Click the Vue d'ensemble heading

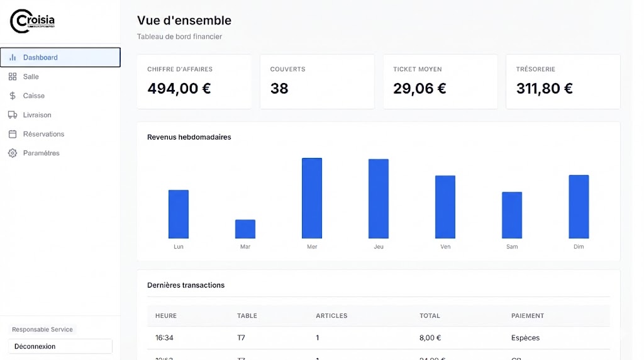click(x=184, y=20)
